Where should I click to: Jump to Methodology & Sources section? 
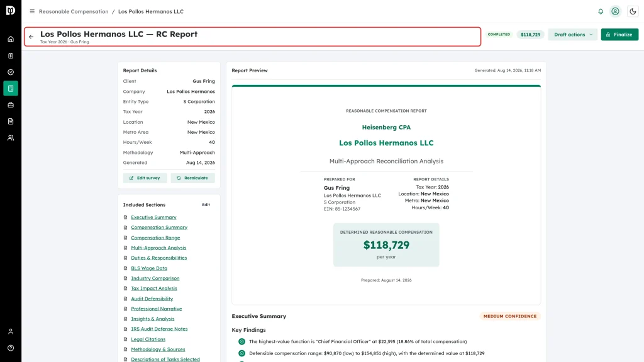coord(158,349)
